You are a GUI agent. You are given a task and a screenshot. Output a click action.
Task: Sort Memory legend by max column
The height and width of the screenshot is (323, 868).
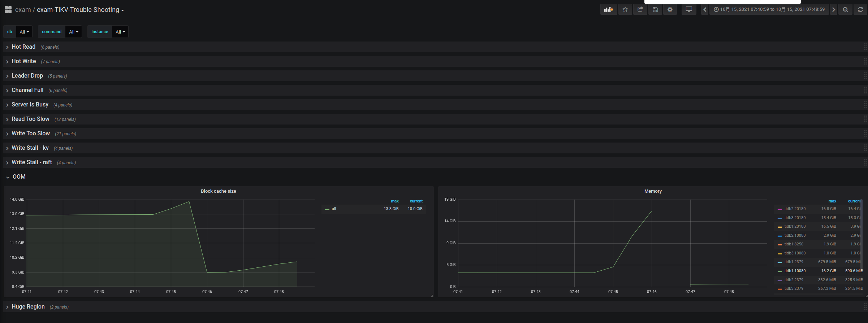pyautogui.click(x=832, y=201)
